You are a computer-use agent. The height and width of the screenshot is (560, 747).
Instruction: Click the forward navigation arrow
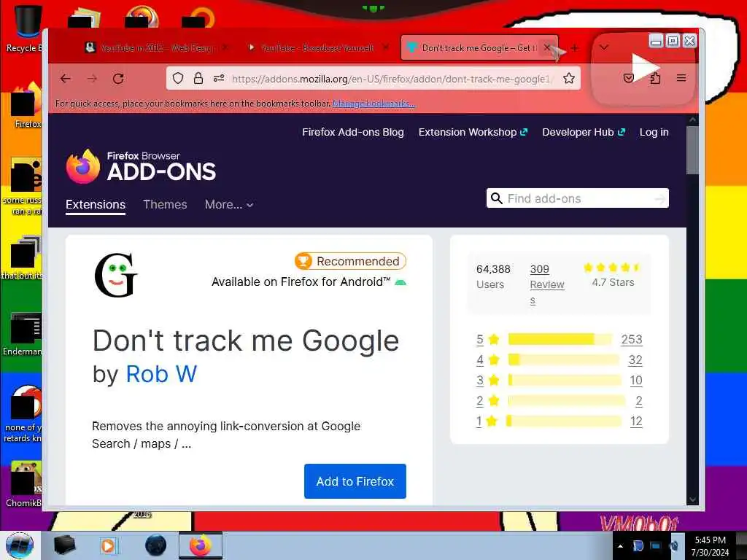tap(92, 79)
